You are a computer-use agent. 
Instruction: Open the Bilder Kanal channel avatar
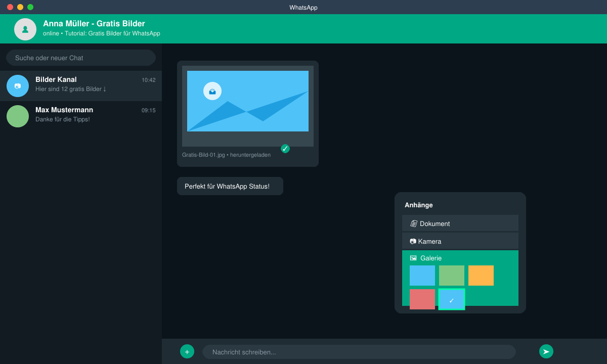click(x=18, y=86)
